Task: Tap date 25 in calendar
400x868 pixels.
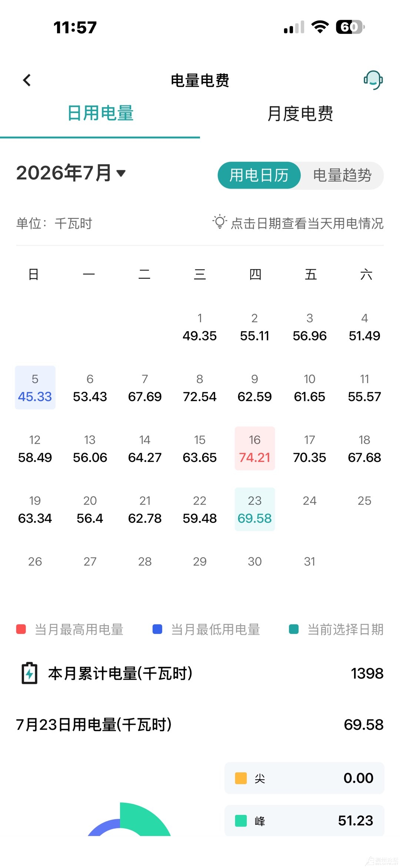Action: tap(364, 501)
